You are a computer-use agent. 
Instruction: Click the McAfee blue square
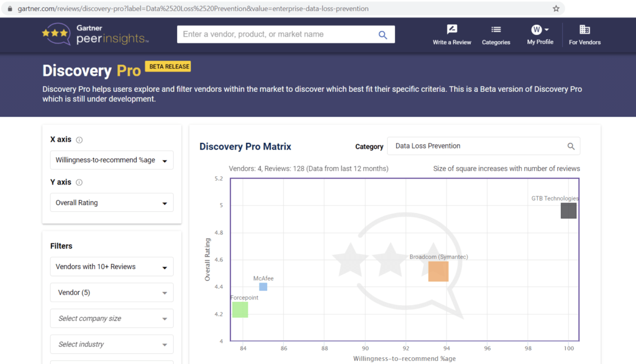coord(263,287)
